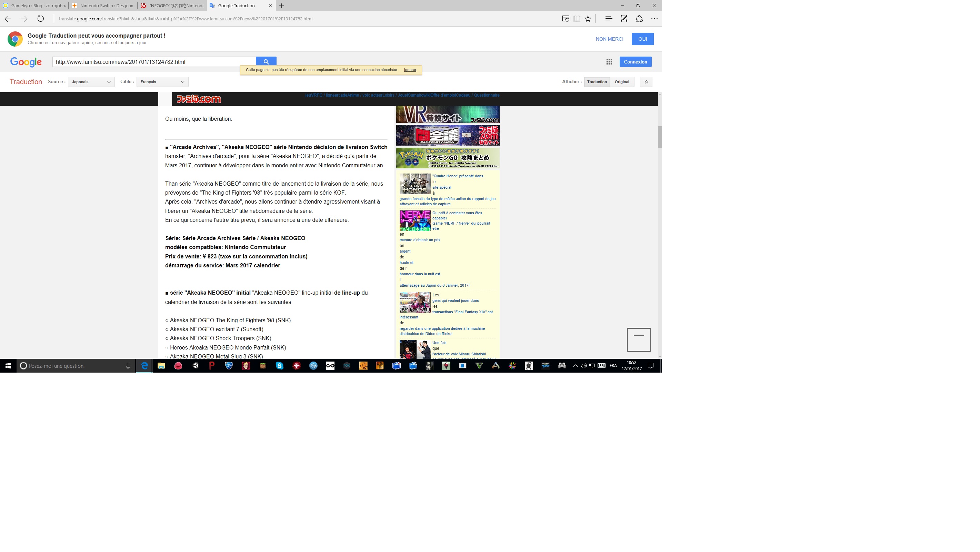The width and height of the screenshot is (980, 552).
Task: Accept Chrome promo with OUI button
Action: 642,39
